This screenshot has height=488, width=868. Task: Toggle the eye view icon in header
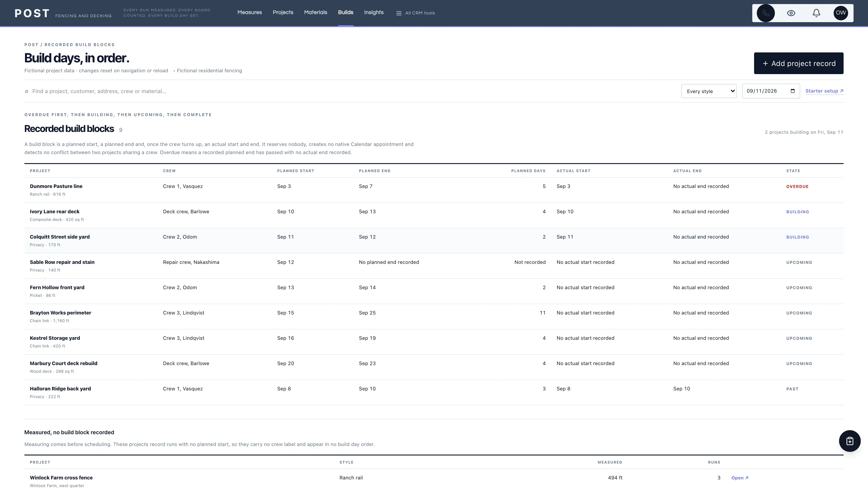[x=791, y=13]
